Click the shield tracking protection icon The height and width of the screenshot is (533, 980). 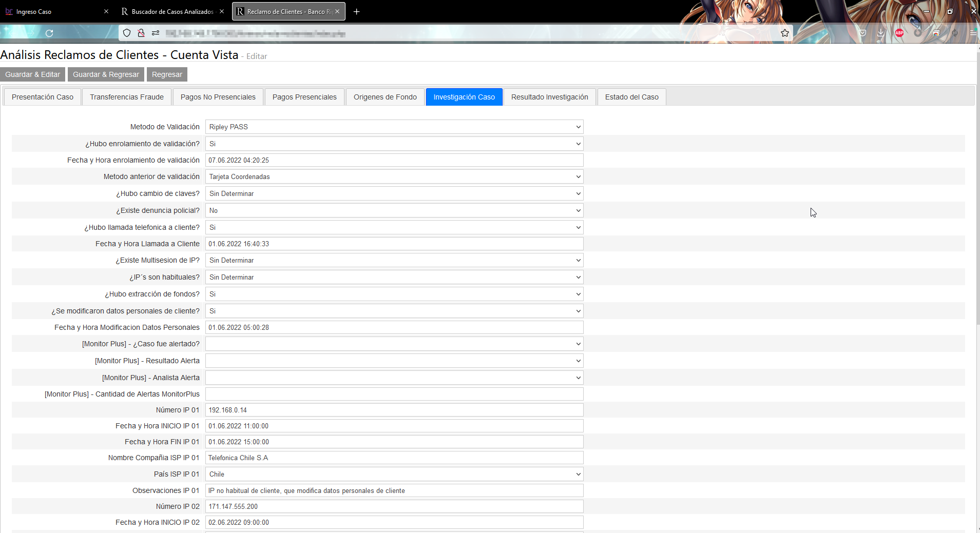pyautogui.click(x=127, y=33)
